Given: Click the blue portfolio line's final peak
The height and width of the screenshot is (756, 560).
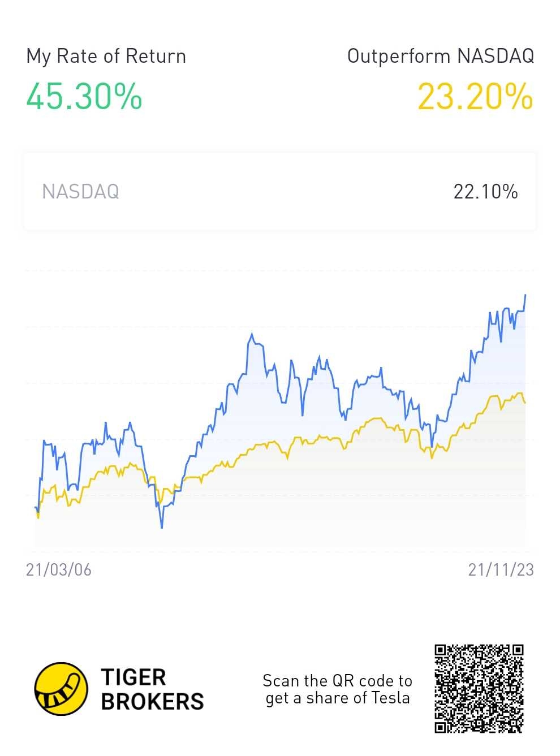Looking at the screenshot, I should [525, 295].
